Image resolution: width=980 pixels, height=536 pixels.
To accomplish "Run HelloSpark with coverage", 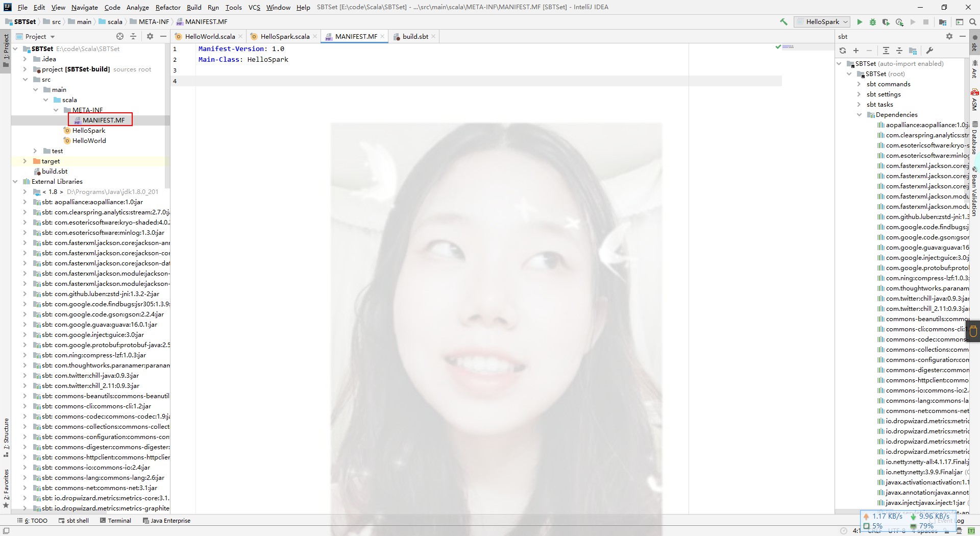I will point(887,22).
